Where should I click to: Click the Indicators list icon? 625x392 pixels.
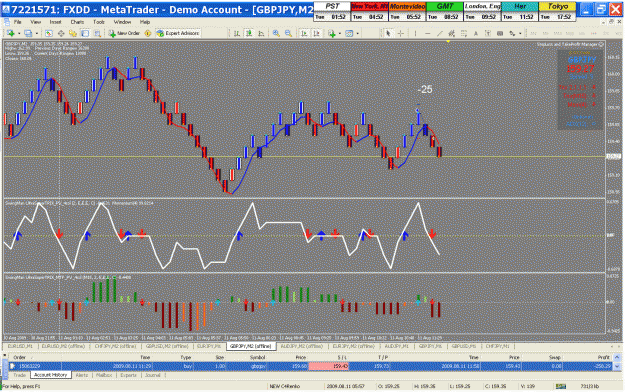[x=332, y=33]
